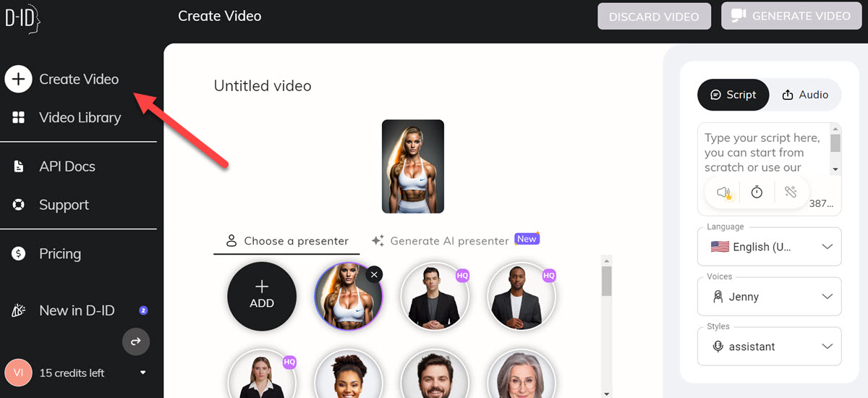The height and width of the screenshot is (398, 868).
Task: Click ADD to upload a presenter
Action: click(262, 296)
